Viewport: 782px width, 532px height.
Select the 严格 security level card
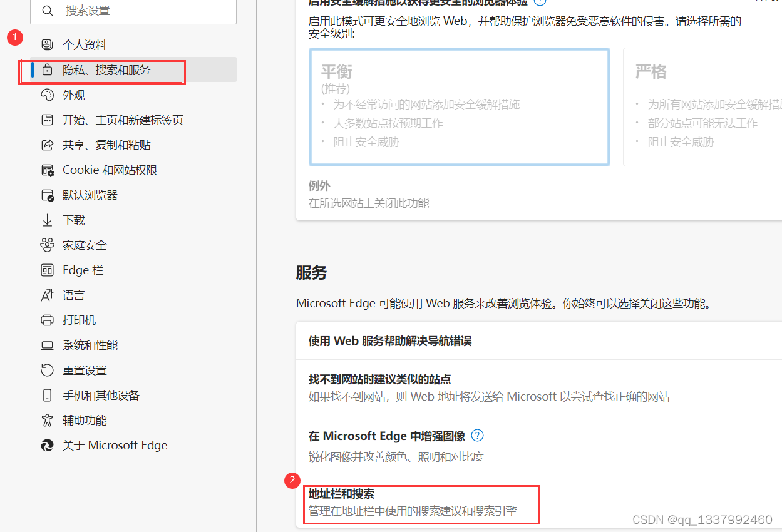[x=702, y=106]
